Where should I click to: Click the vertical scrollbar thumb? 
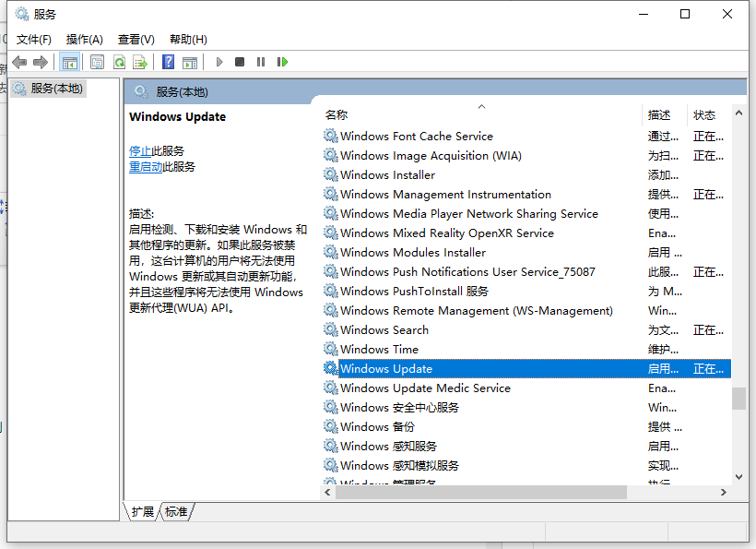pyautogui.click(x=738, y=399)
